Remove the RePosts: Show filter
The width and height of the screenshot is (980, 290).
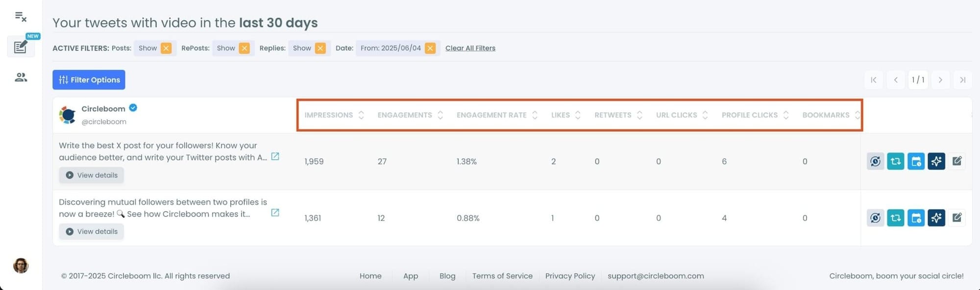(245, 48)
